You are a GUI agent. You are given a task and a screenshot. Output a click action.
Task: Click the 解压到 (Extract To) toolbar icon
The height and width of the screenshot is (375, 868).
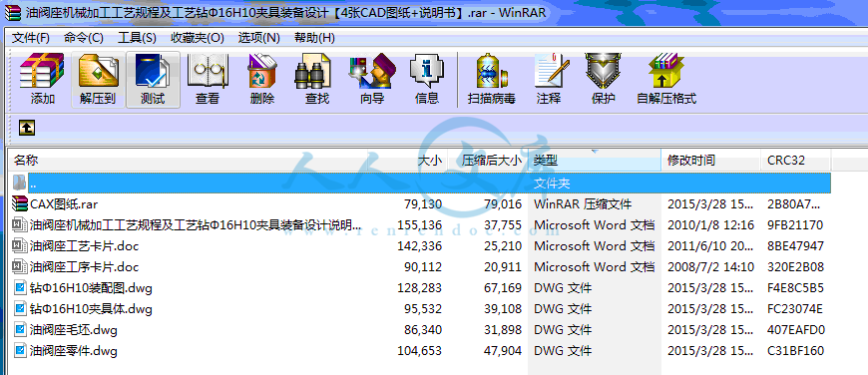pyautogui.click(x=98, y=71)
